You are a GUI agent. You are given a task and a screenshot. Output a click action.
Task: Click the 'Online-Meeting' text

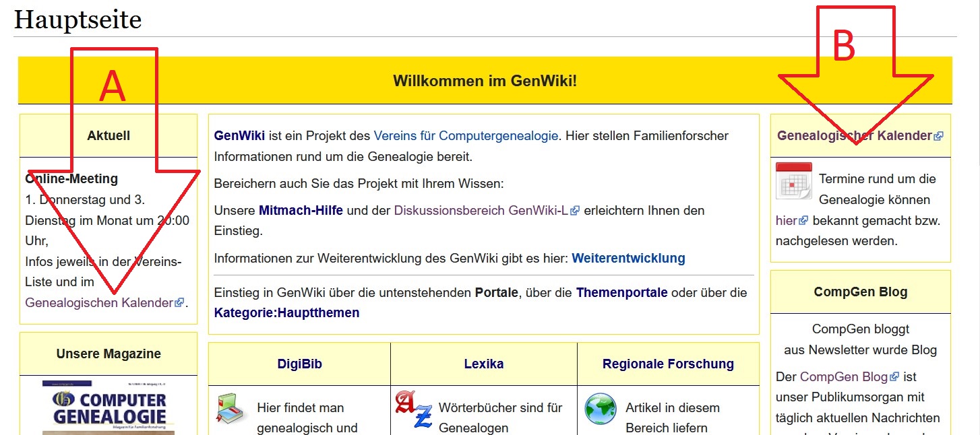pos(71,178)
